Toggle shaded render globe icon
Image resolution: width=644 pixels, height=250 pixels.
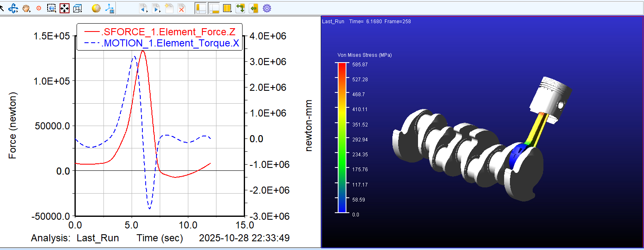96,8
